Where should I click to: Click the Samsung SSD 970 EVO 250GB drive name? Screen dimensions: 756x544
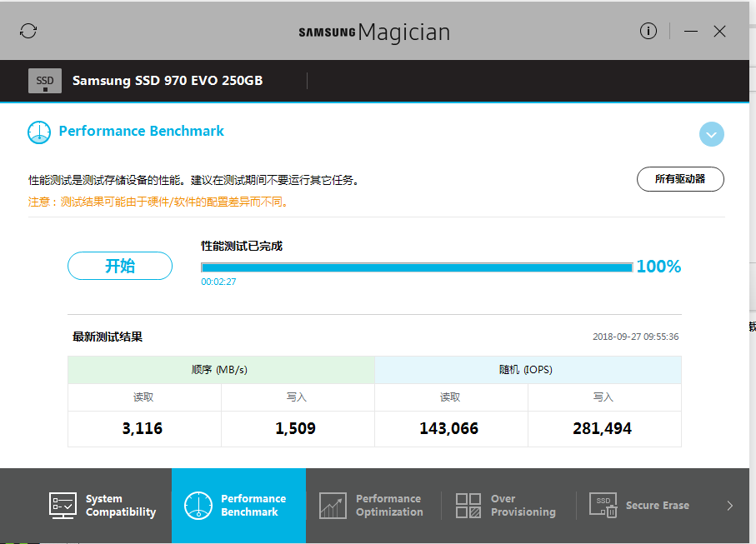click(x=168, y=81)
